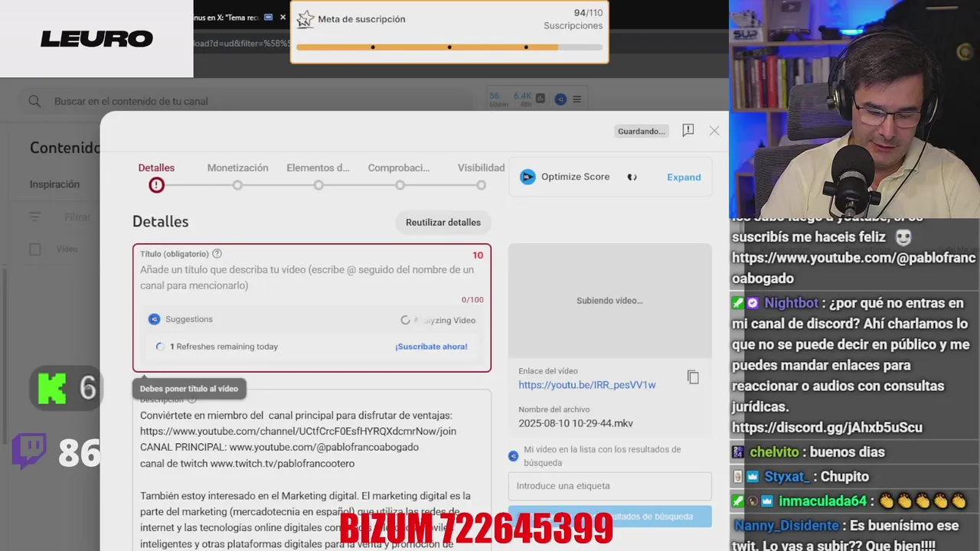Click the title help question mark icon

coord(217,254)
